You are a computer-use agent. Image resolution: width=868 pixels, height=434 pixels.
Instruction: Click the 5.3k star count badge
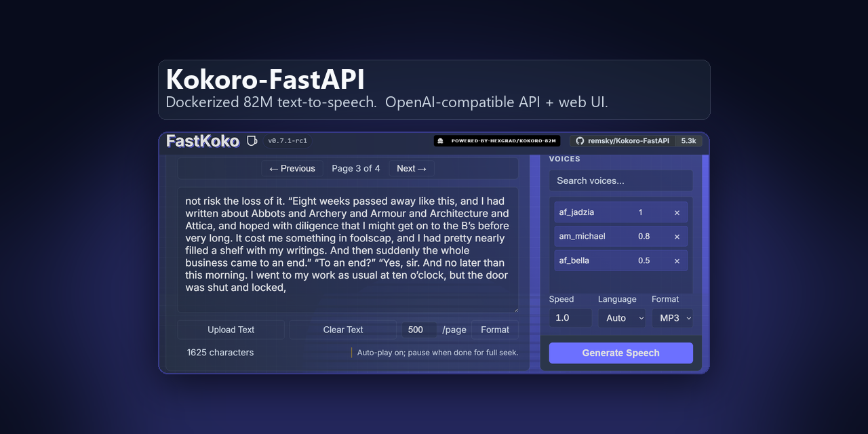point(689,141)
